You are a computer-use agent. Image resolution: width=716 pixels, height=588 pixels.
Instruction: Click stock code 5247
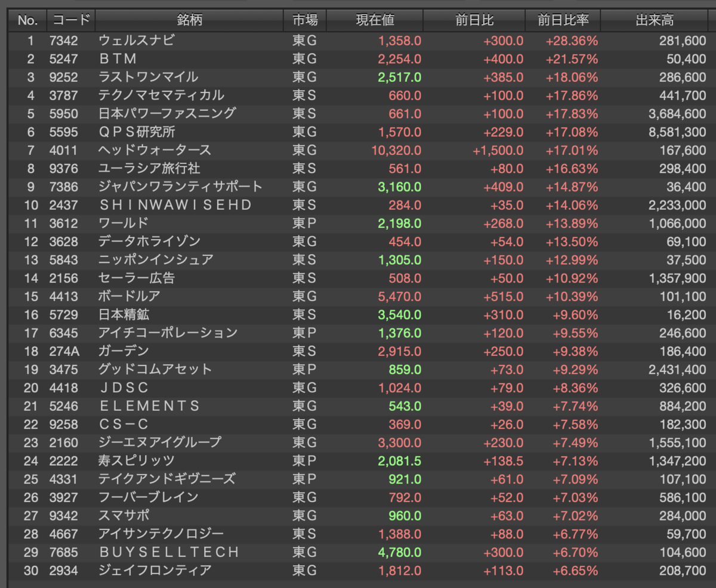tap(65, 59)
